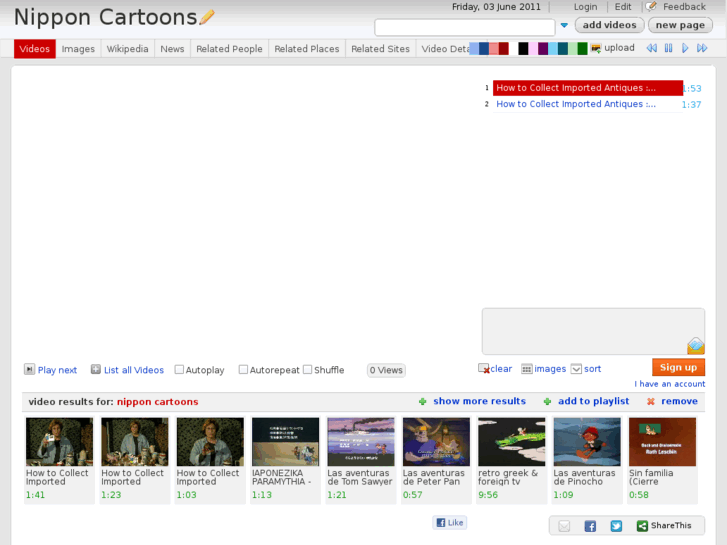Open the Related People tab
This screenshot has height=545, width=727.
[229, 49]
